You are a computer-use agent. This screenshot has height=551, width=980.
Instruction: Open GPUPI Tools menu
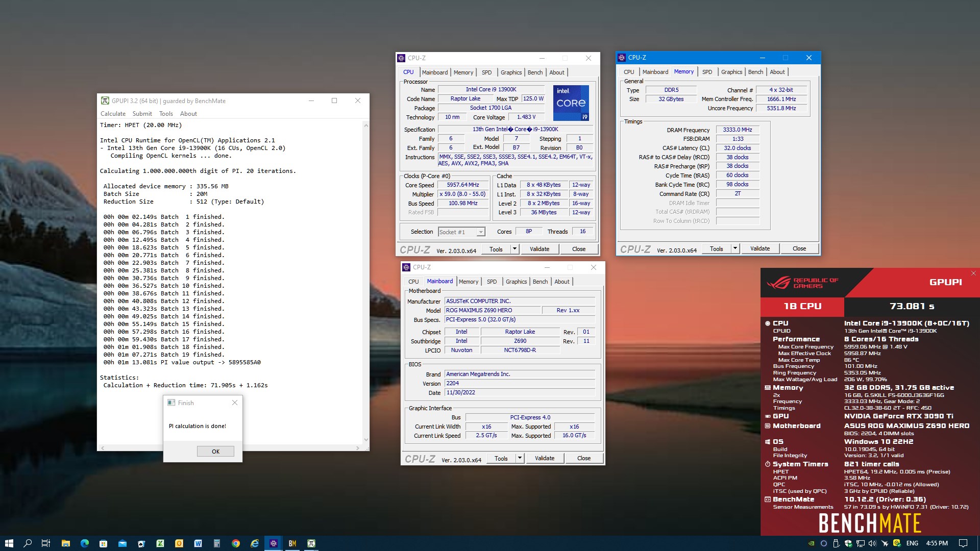[x=166, y=114]
